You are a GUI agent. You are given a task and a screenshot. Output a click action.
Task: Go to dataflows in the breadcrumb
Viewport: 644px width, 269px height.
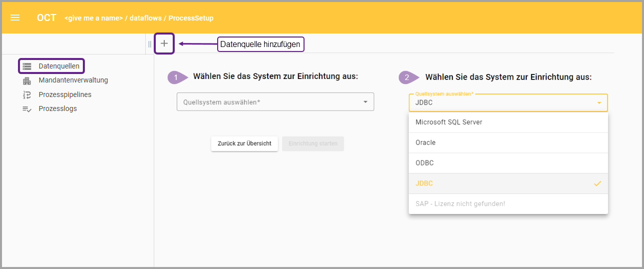tap(146, 18)
